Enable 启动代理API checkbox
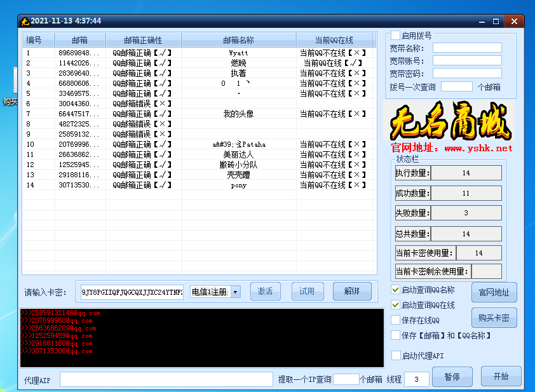Screen dimensions: 535x392 coord(396,356)
